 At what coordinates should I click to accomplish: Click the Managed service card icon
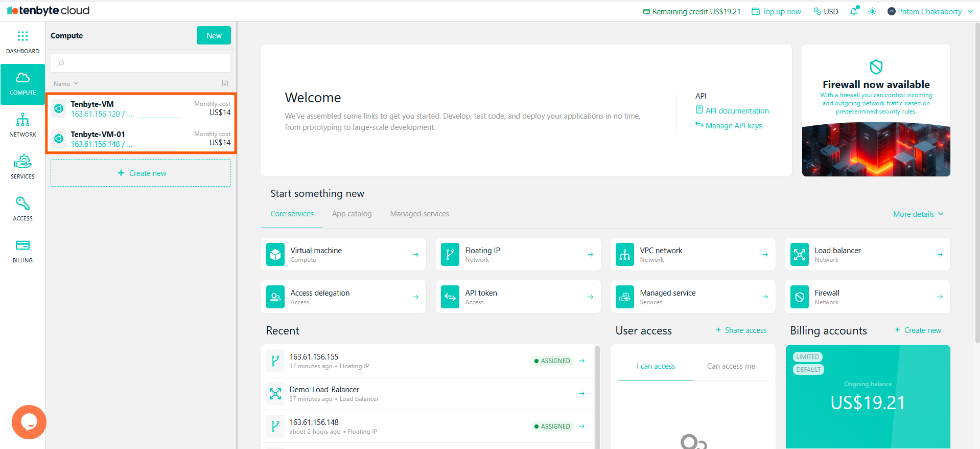point(625,297)
